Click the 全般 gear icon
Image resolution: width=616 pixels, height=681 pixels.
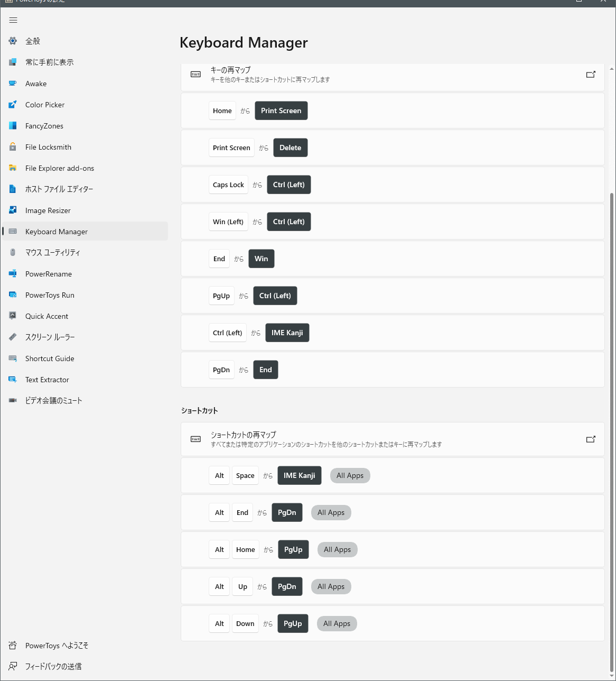[x=13, y=41]
